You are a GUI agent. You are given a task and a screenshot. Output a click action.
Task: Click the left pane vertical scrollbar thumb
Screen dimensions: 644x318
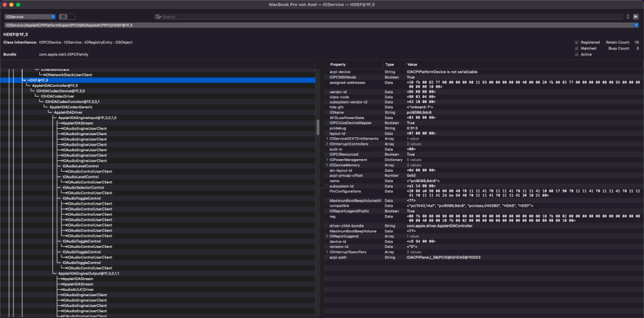318,127
